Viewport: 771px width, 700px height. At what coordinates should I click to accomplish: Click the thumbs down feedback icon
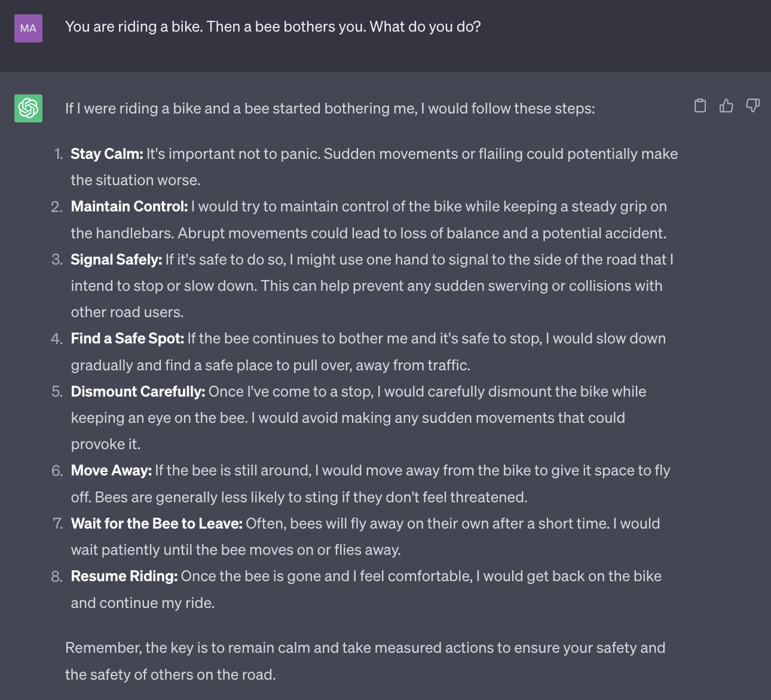click(x=752, y=106)
